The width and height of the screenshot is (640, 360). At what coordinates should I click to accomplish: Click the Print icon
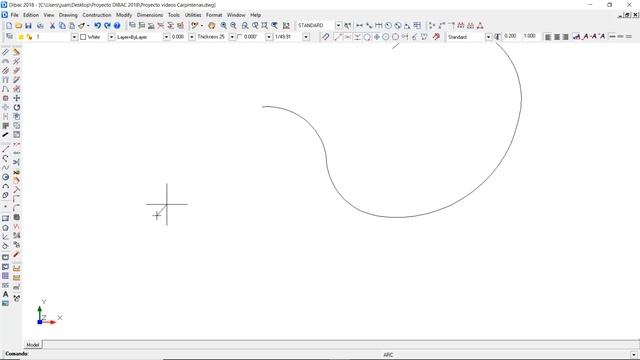(40, 25)
